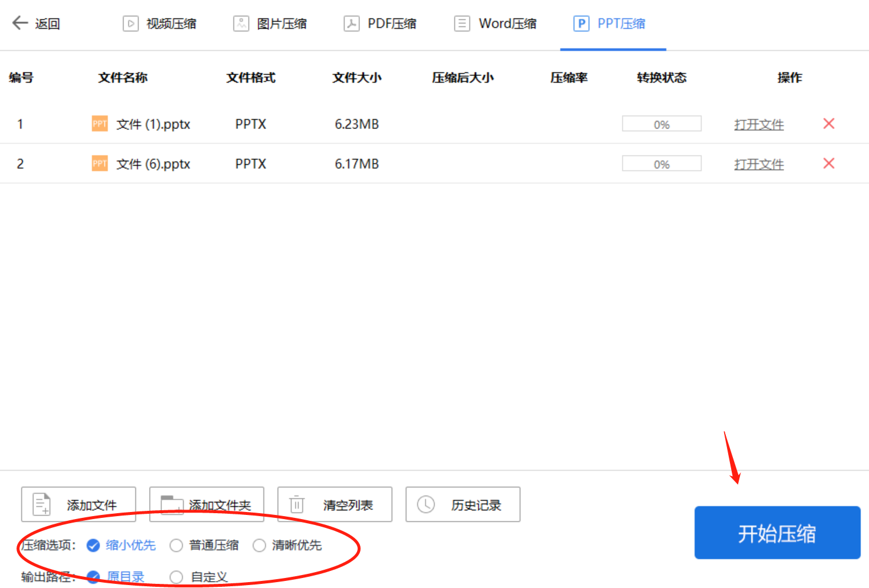Open file link for 文件 (1).pptx
The height and width of the screenshot is (588, 869).
coord(759,124)
